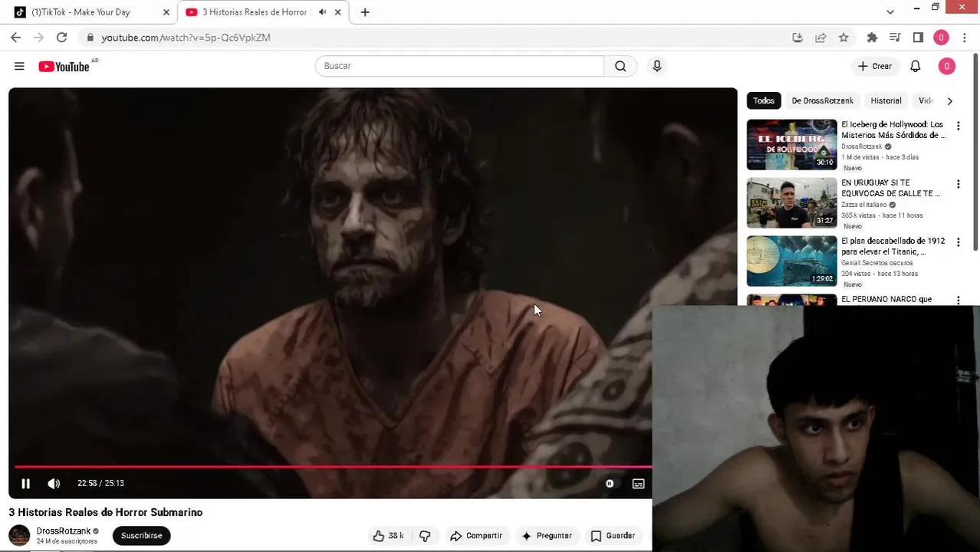The width and height of the screenshot is (980, 552).
Task: Open the Preguntar AI button
Action: [x=547, y=536]
